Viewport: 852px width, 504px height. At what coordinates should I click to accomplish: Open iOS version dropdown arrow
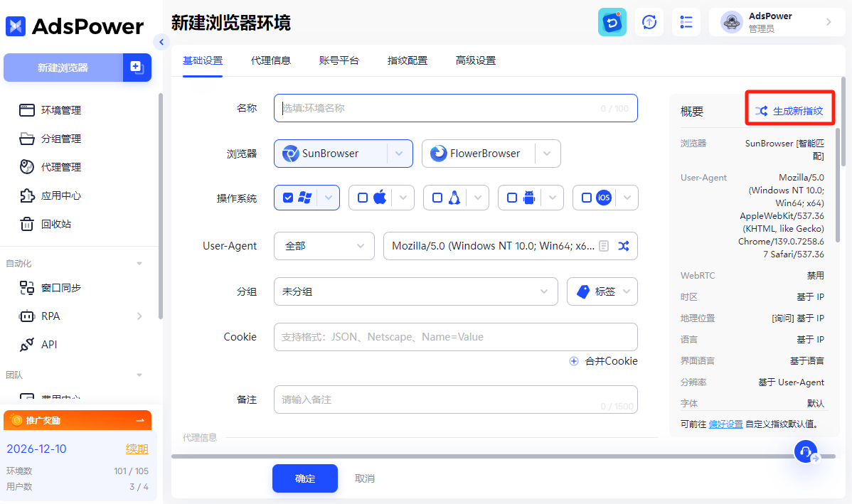627,198
